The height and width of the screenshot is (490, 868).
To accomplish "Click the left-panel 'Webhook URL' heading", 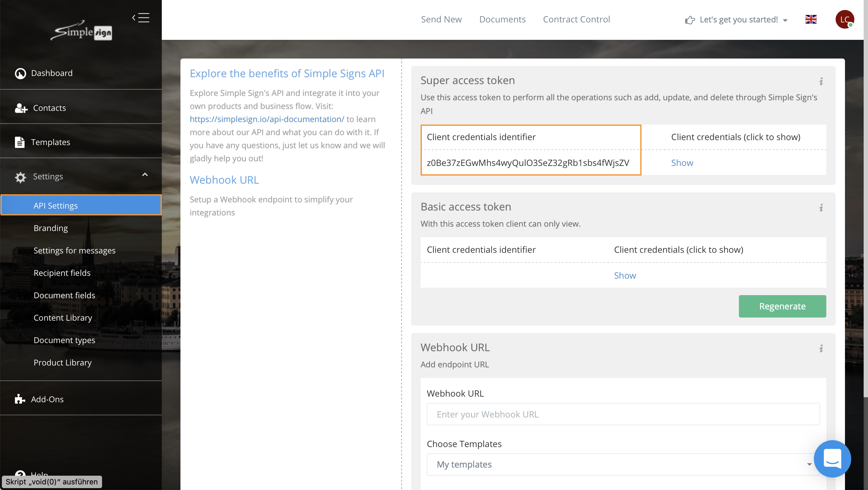I will point(224,180).
